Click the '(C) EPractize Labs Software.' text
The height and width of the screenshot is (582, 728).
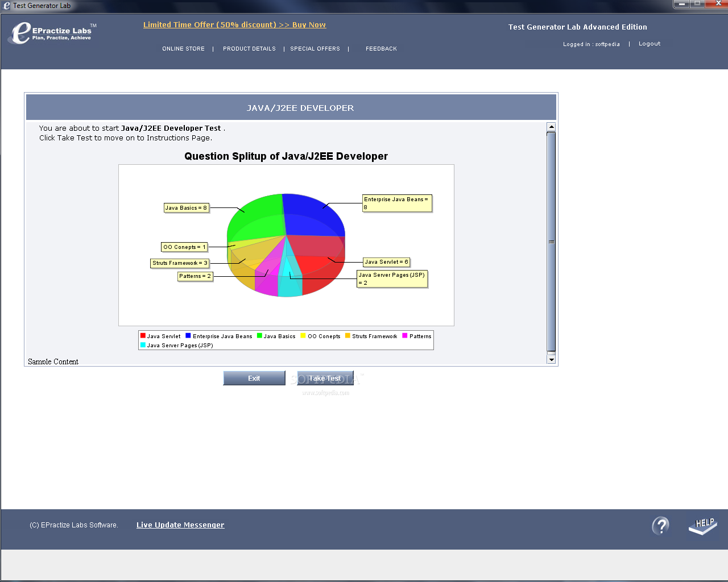pos(74,525)
